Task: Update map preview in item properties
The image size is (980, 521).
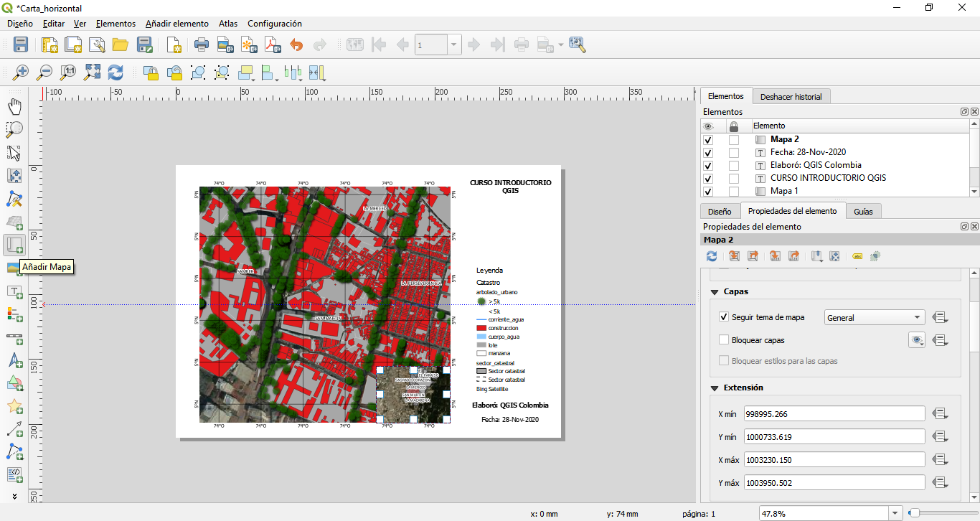Action: (x=712, y=256)
